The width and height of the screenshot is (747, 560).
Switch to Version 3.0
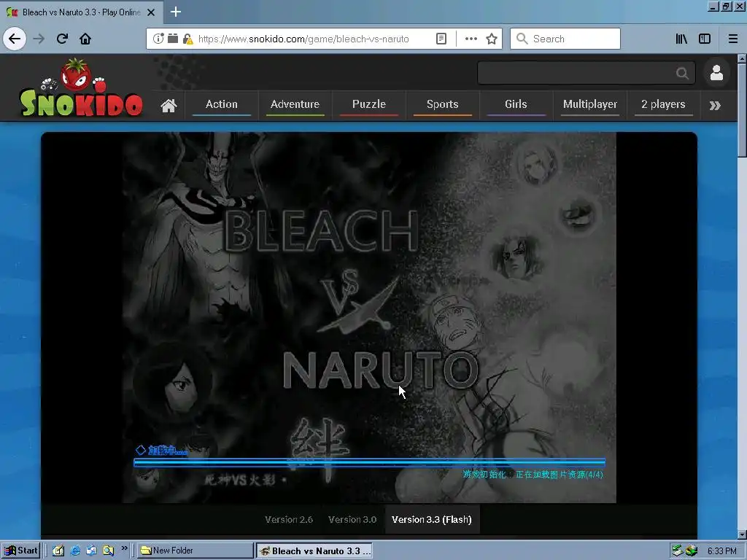[x=352, y=519]
